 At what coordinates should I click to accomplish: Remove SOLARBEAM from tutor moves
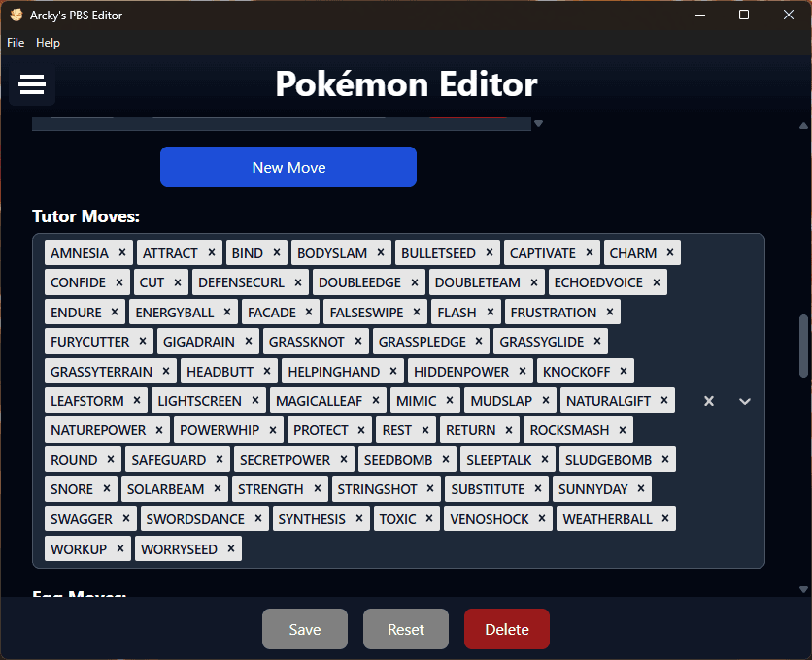[x=218, y=489]
